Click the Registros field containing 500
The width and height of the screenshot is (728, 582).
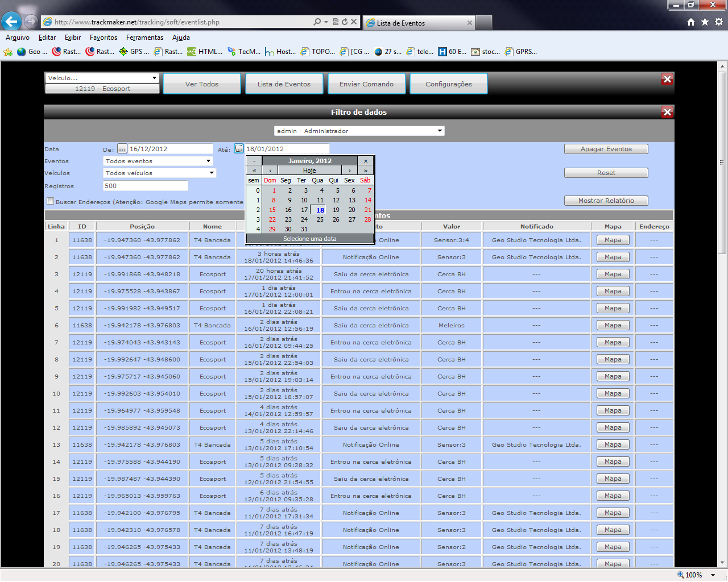point(146,186)
